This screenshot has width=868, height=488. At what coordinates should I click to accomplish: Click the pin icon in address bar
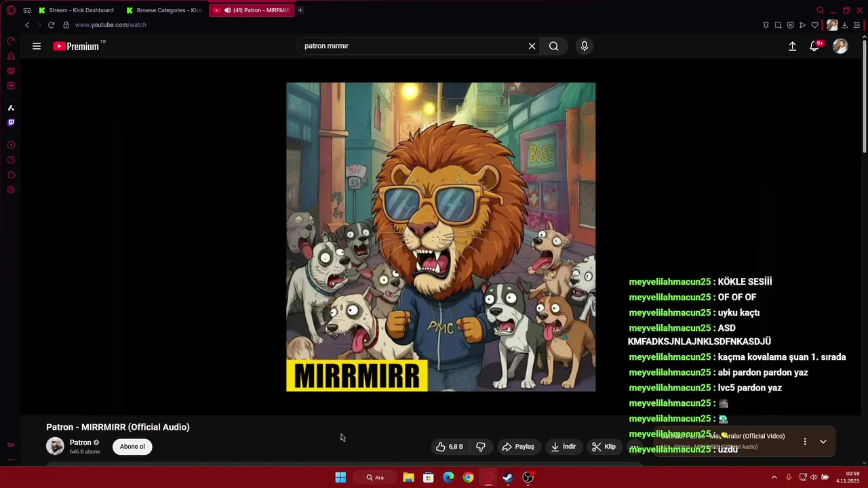click(x=766, y=25)
